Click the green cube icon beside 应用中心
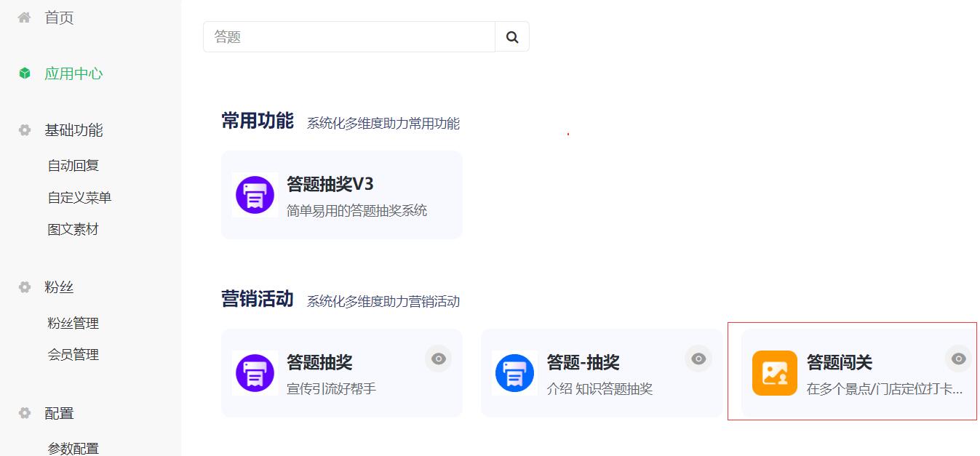Screen dimensions: 980x456 click(x=25, y=73)
